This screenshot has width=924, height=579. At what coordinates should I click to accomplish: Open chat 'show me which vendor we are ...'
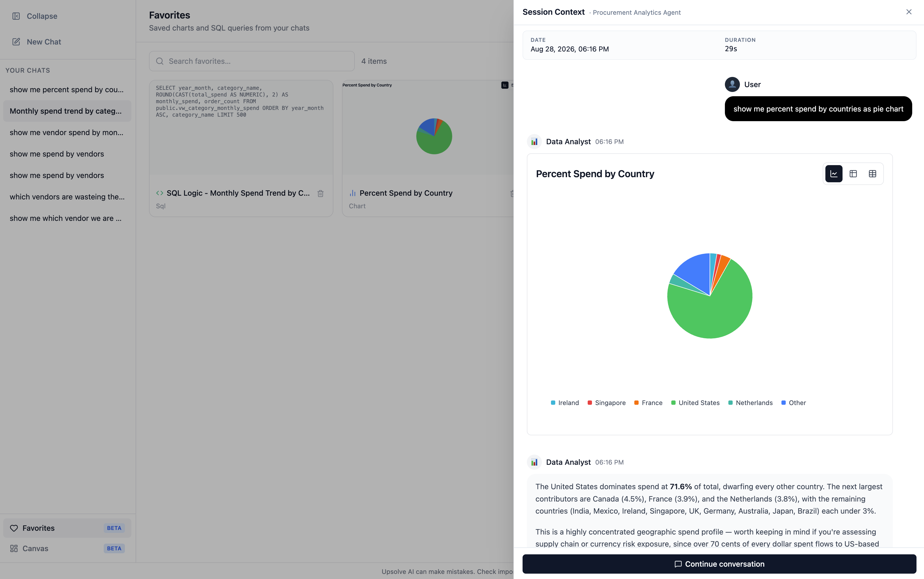(x=67, y=218)
